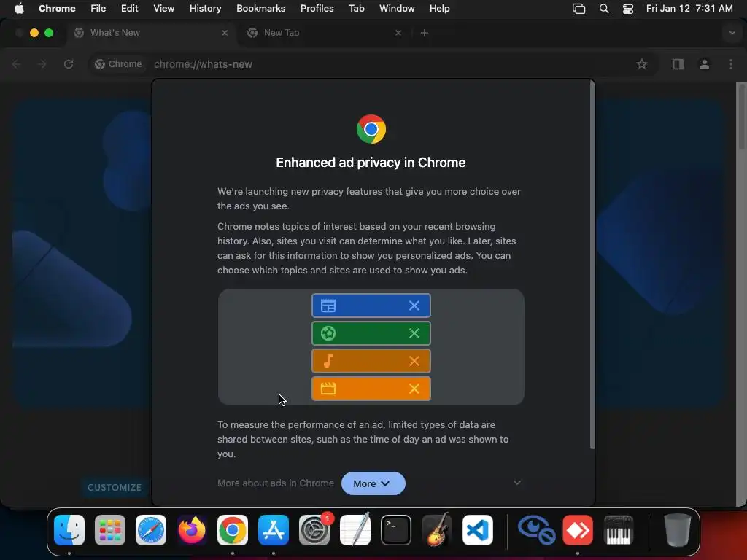Viewport: 747px width, 560px height.
Task: Open Finder from the dock
Action: click(x=69, y=530)
